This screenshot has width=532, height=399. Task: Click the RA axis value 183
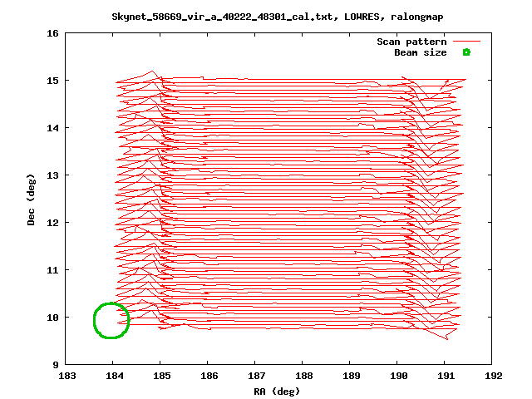(x=67, y=376)
